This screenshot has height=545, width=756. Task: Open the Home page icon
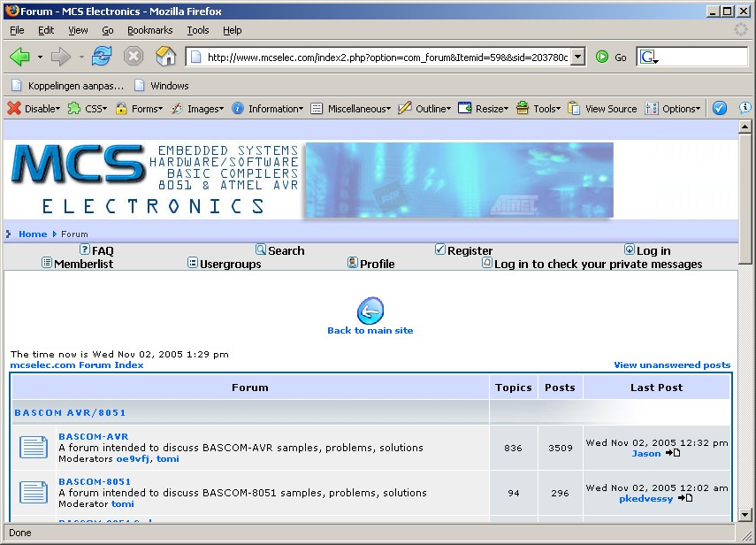click(165, 57)
